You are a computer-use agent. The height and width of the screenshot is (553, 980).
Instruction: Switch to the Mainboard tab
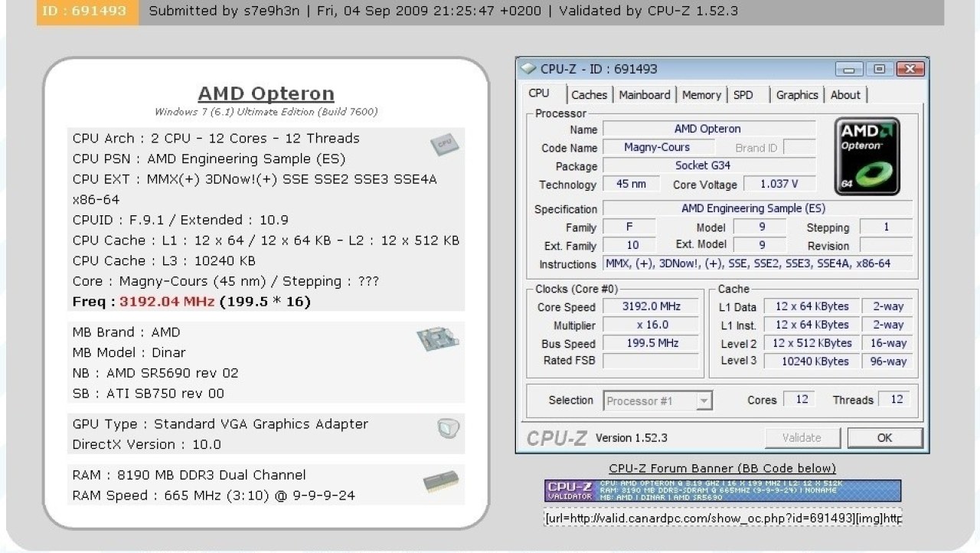coord(645,95)
